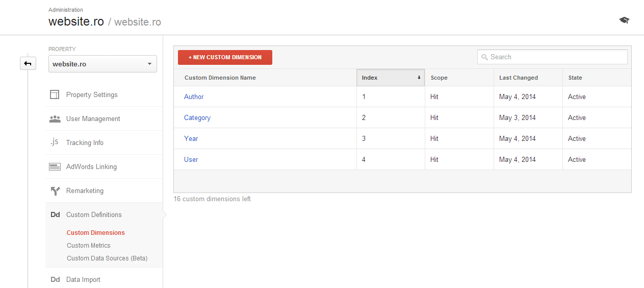Click '16 custom dimensions left' text
Viewport: 644px width, 288px height.
[212, 199]
